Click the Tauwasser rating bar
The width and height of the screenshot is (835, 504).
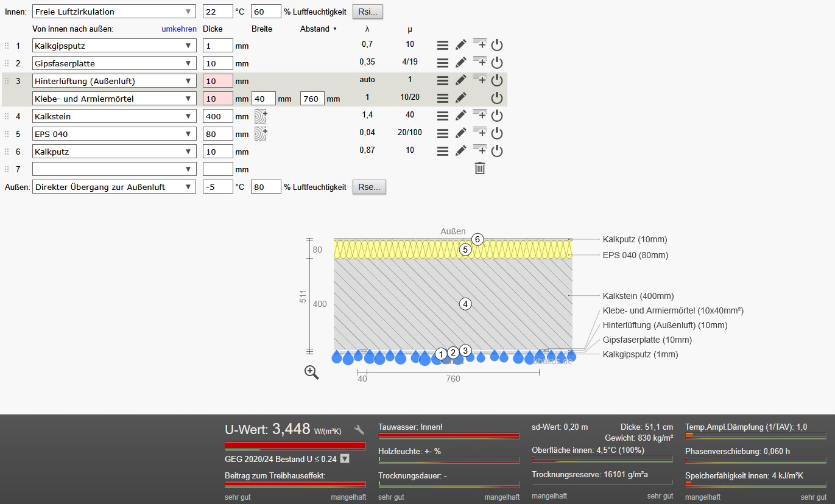448,436
